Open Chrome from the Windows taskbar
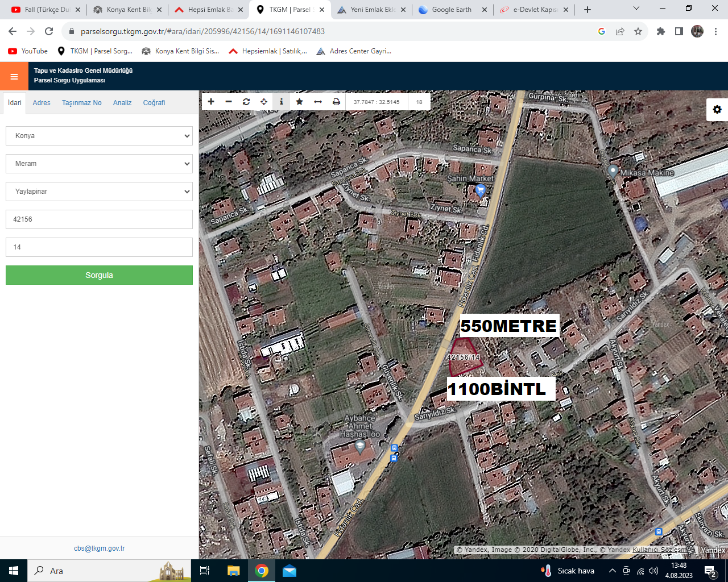This screenshot has height=582, width=728. pos(262,571)
